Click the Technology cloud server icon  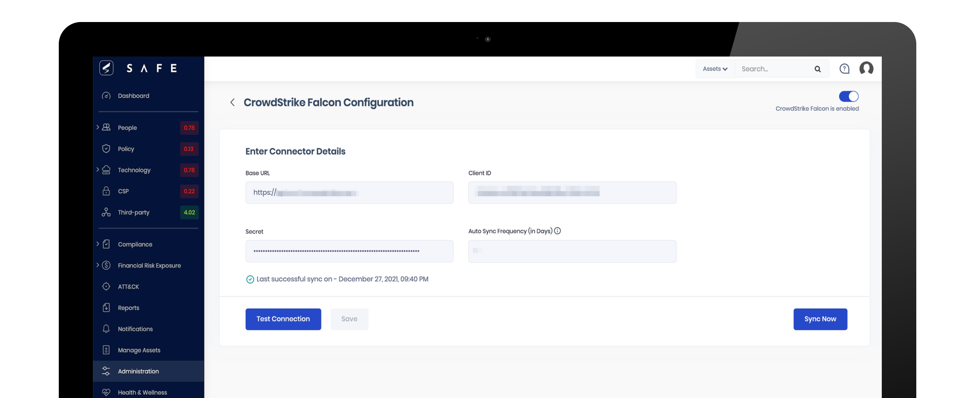click(106, 170)
